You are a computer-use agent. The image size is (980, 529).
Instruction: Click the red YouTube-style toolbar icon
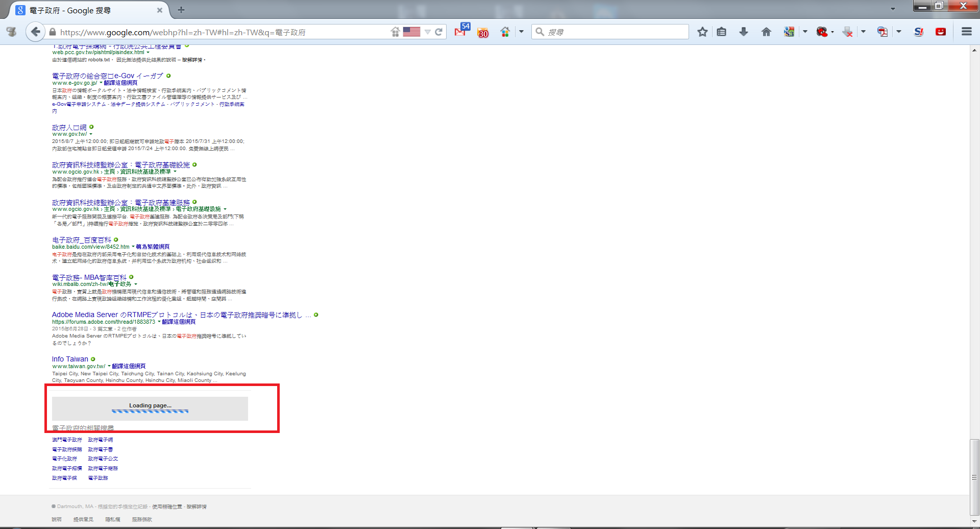[941, 32]
